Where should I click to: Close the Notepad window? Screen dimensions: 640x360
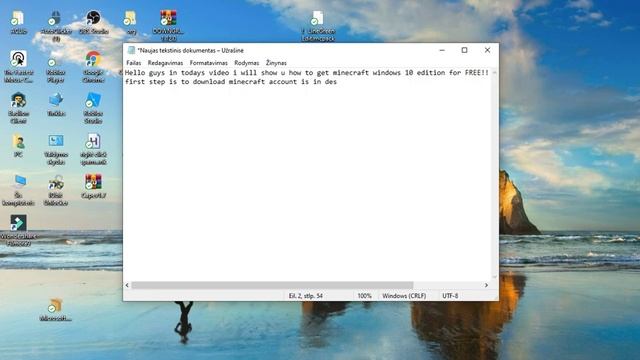(487, 50)
